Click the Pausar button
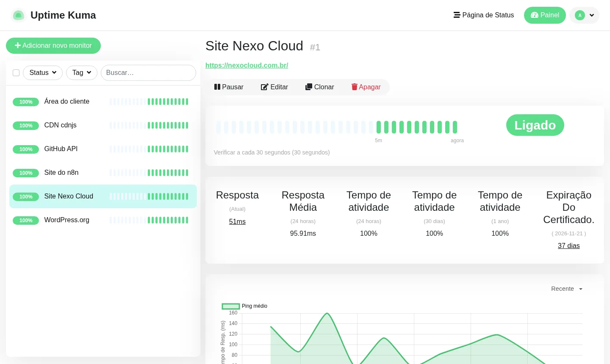Viewport: 610px width, 364px height. [229, 87]
